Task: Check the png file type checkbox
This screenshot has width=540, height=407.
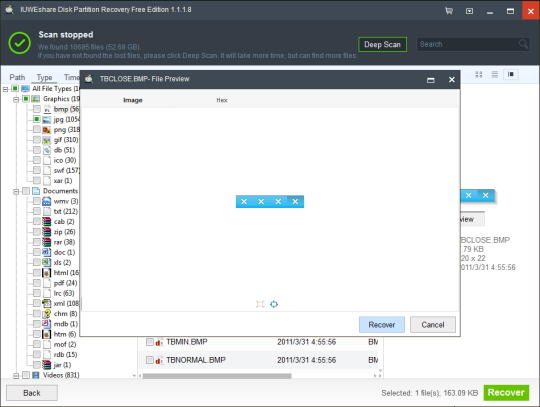Action: point(37,129)
